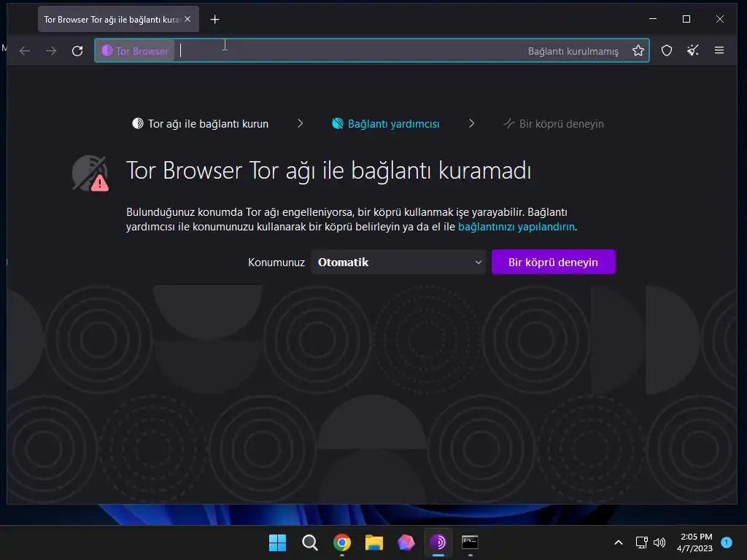Open 'bağlantınızı yapılandırın' link
The height and width of the screenshot is (560, 747).
tap(516, 227)
